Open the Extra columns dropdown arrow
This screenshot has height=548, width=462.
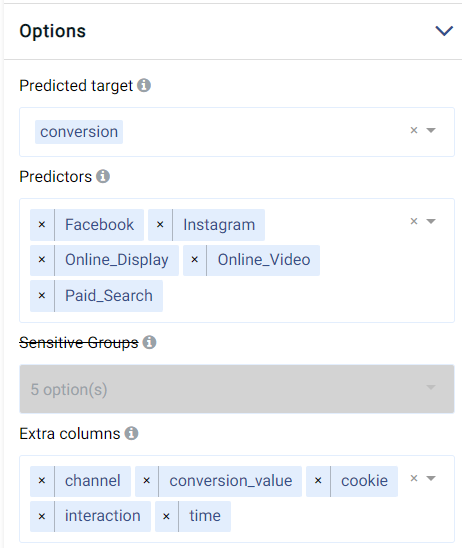431,478
